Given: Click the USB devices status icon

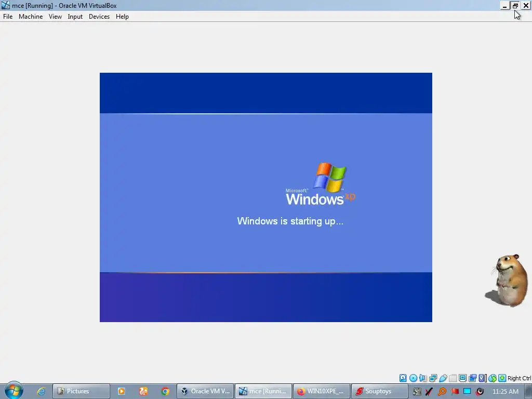Looking at the screenshot, I should pos(443,378).
